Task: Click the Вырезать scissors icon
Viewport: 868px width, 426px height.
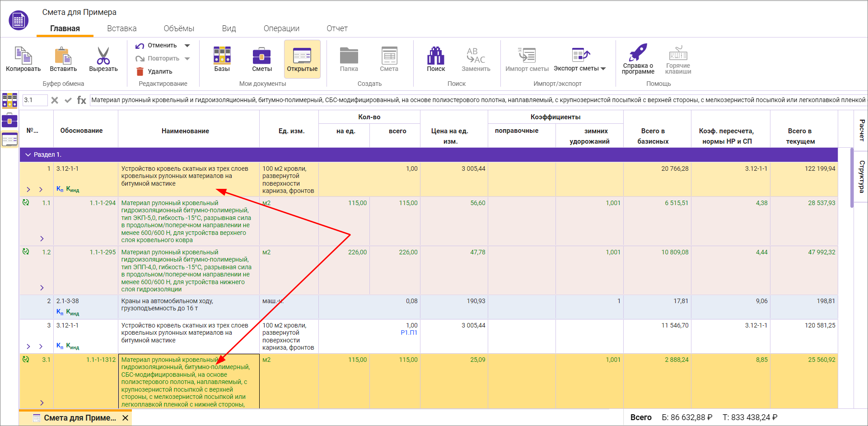Action: coord(103,55)
